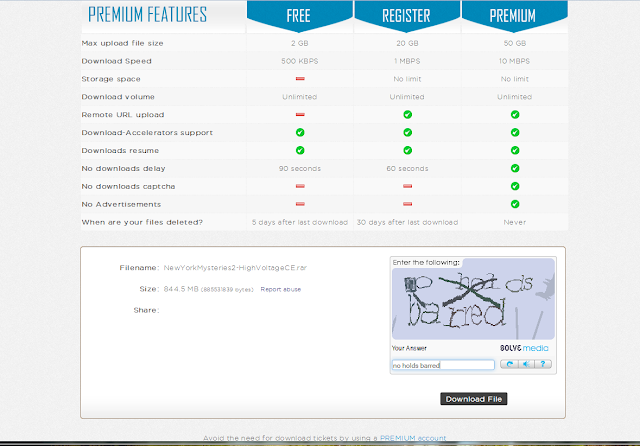Viewport: 640px width, 446px height.
Task: Click Free red dash for Storage space
Action: [x=300, y=78]
